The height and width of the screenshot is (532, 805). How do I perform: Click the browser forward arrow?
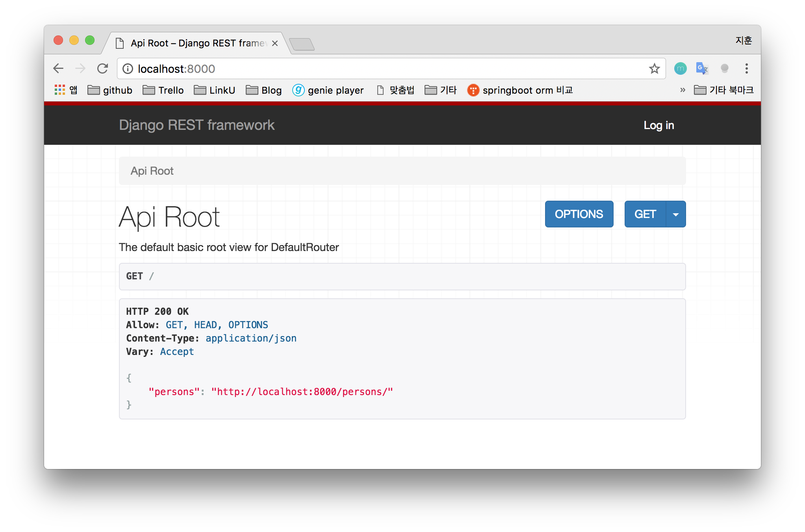[80, 68]
